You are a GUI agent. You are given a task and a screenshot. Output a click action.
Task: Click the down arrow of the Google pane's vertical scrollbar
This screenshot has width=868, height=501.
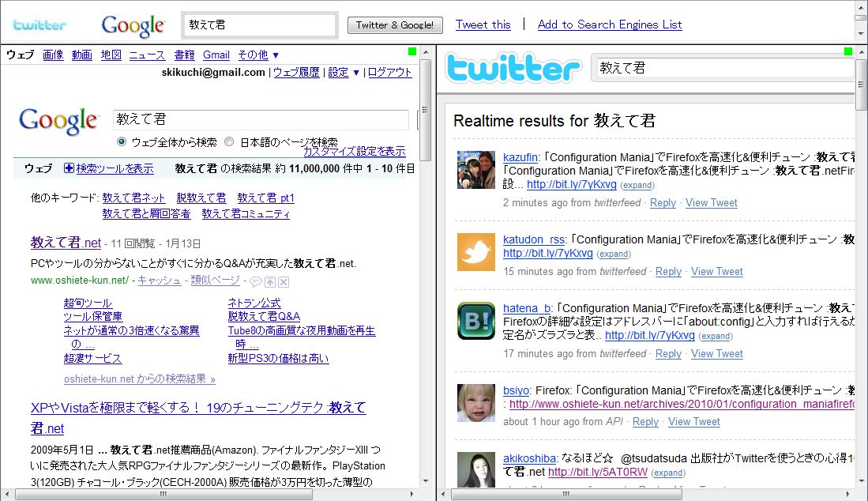point(425,481)
